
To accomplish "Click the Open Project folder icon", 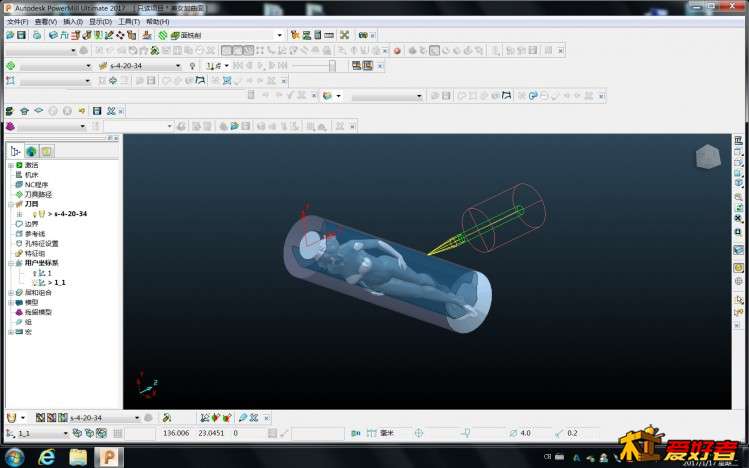I will point(10,35).
